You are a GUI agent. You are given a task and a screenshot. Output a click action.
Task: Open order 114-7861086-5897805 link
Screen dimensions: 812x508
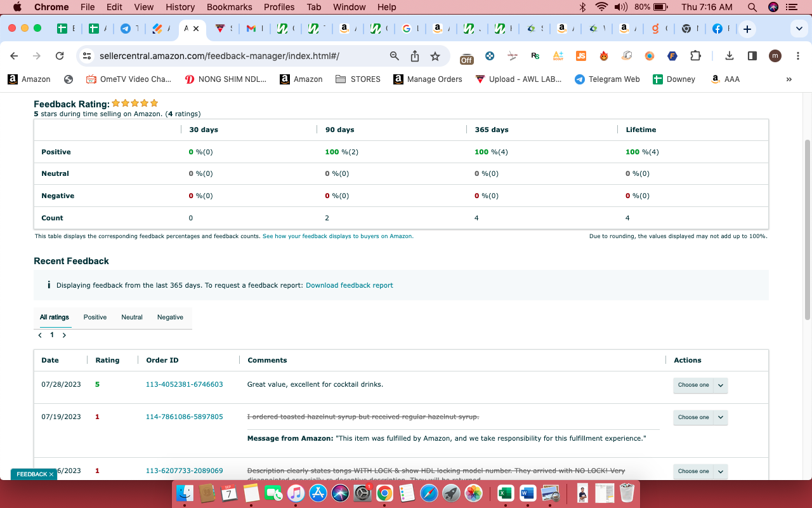185,417
